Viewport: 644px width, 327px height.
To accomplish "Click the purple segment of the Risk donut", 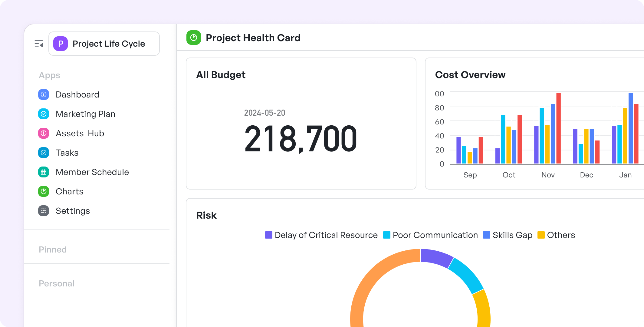I will (436, 257).
